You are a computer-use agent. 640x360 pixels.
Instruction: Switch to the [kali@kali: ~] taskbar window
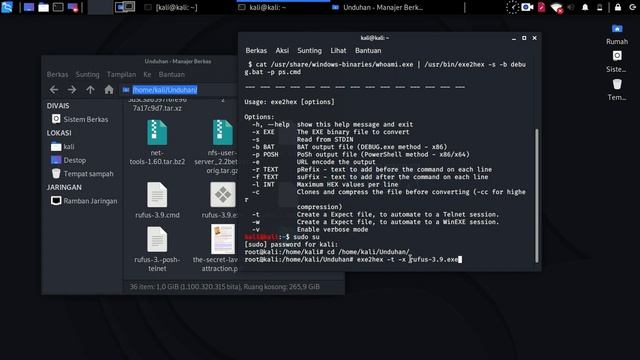171,7
